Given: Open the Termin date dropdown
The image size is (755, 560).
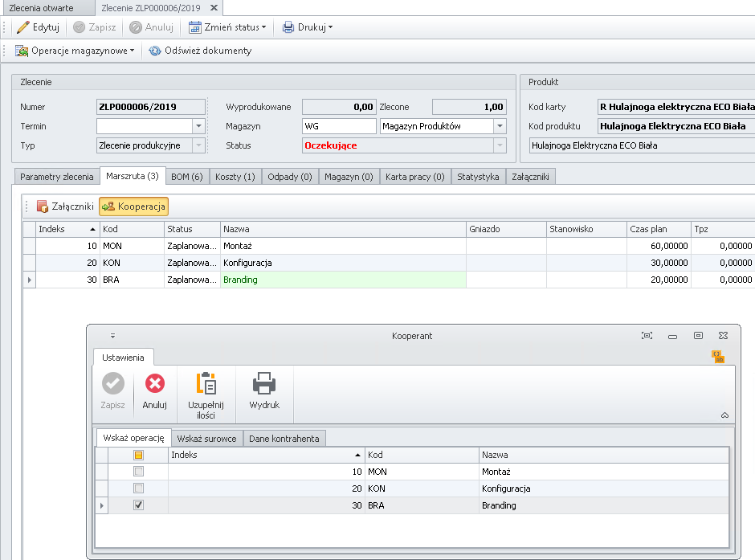Looking at the screenshot, I should point(199,126).
